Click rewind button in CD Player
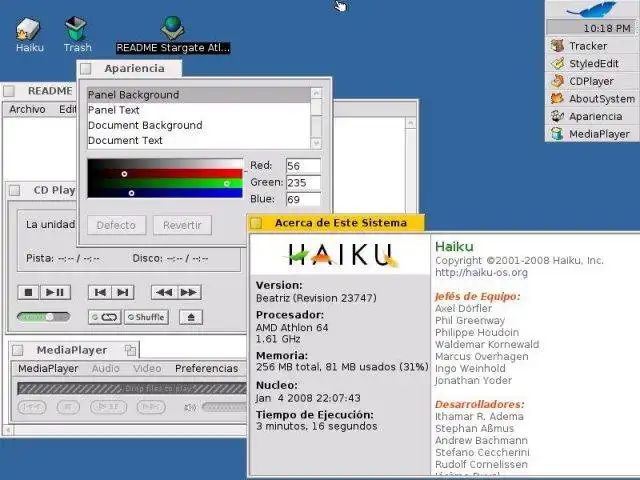Screen dimensions: 640x480 pyautogui.click(x=164, y=292)
